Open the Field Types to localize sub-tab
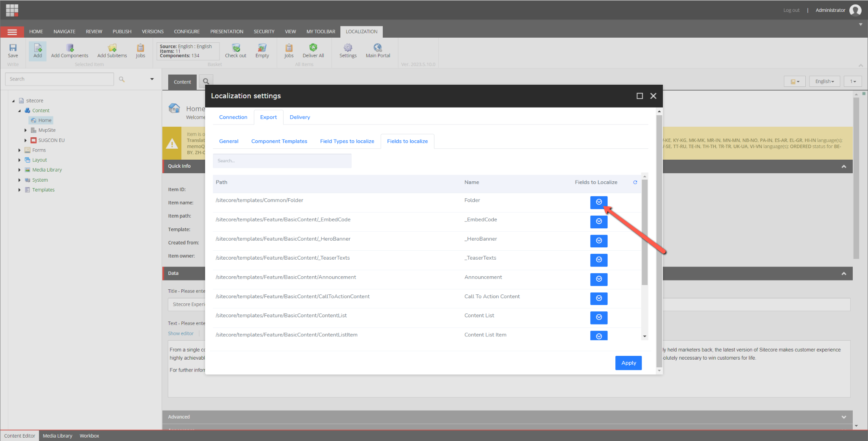This screenshot has width=868, height=441. 347,141
